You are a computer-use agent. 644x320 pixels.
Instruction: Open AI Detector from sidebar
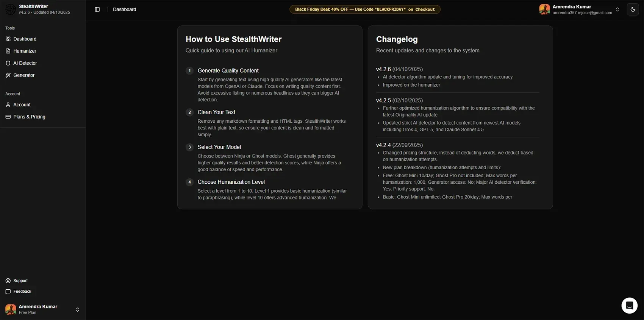pos(25,63)
